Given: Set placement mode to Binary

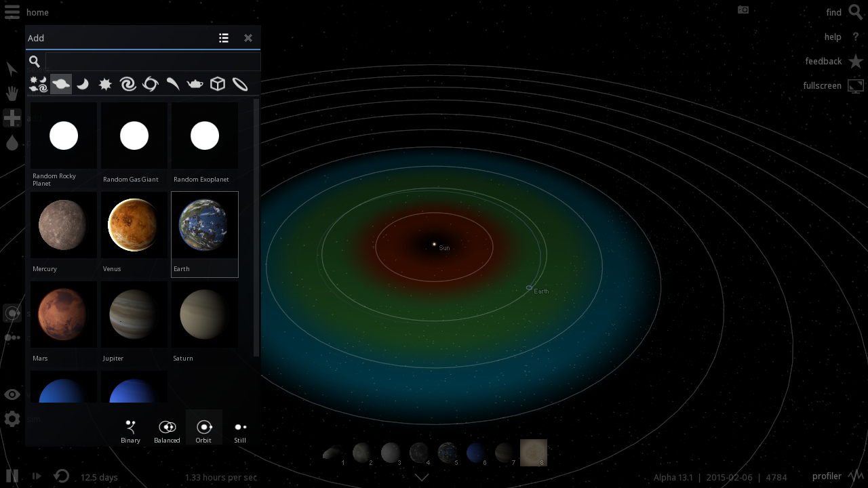Looking at the screenshot, I should click(x=131, y=431).
